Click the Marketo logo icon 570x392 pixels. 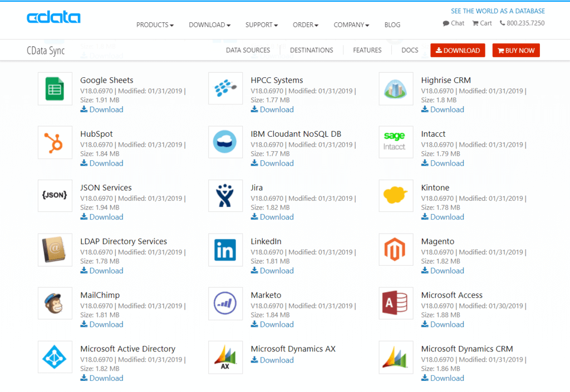225,304
